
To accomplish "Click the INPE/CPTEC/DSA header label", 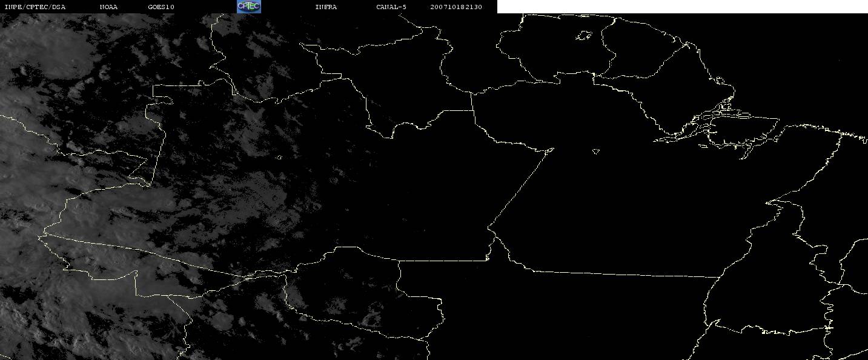I will (x=35, y=7).
